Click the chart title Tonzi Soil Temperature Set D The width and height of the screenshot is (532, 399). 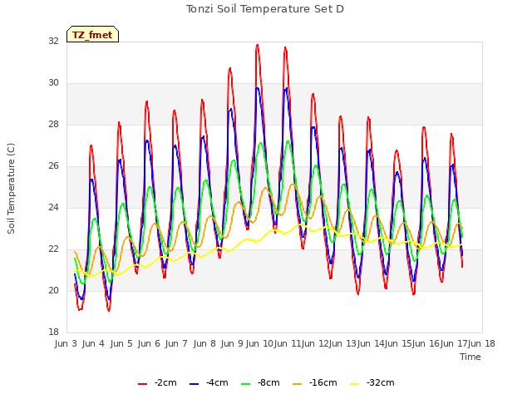pos(265,9)
